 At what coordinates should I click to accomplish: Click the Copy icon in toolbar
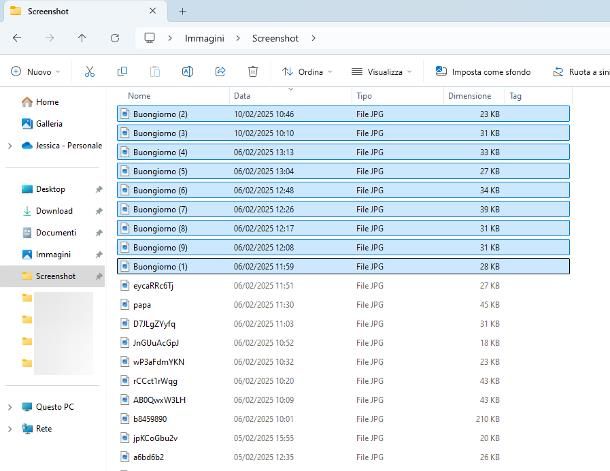122,72
